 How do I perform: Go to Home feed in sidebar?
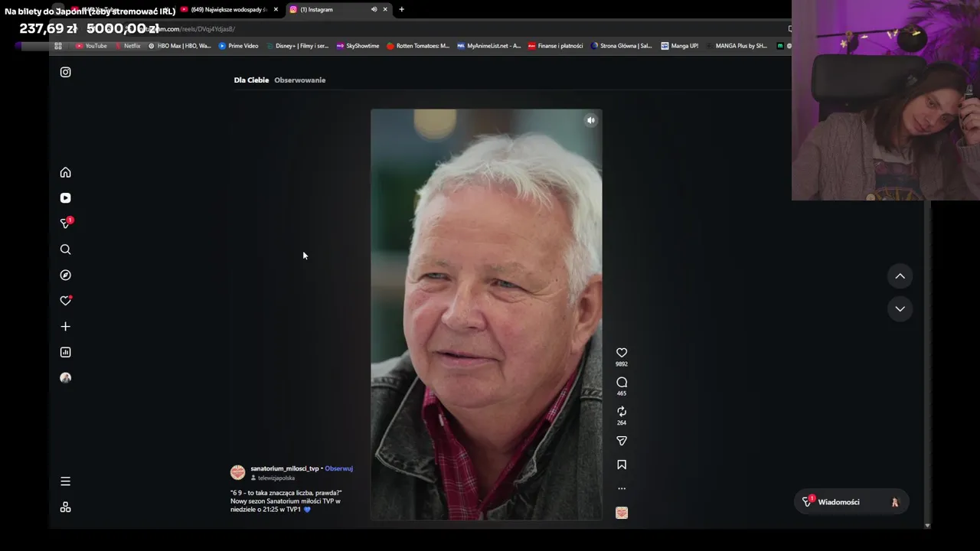point(65,172)
